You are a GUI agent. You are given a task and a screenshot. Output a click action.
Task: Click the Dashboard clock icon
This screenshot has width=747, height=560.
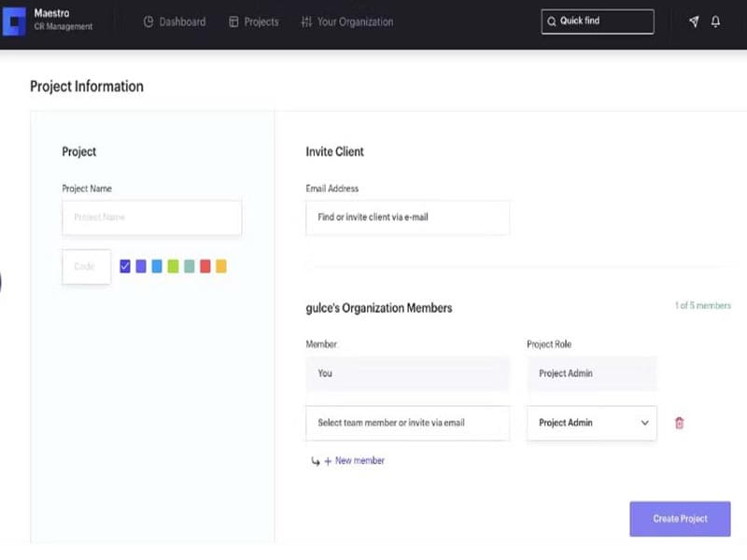pos(148,21)
